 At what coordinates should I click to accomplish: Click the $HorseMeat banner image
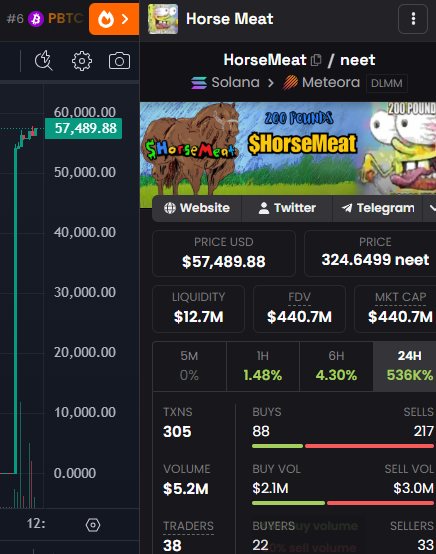288,148
